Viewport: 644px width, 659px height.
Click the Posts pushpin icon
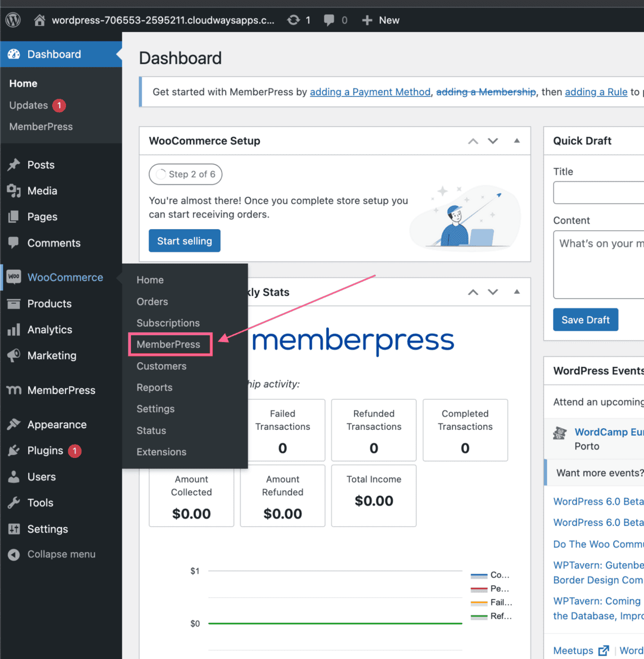coord(14,165)
